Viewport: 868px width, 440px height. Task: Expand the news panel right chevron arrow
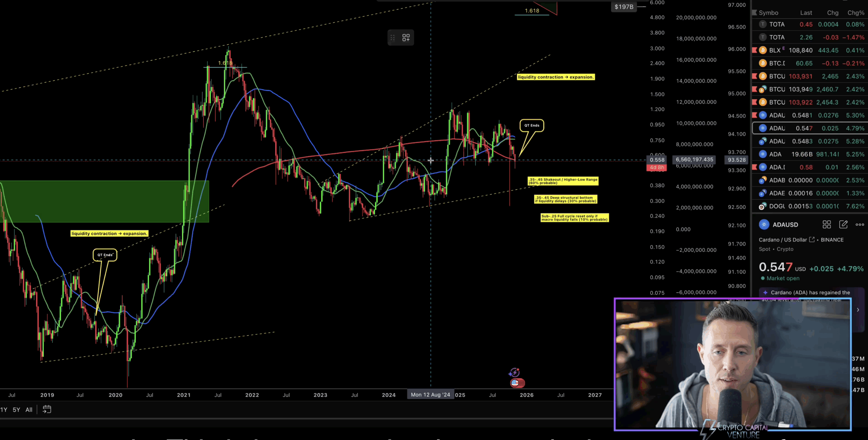858,310
